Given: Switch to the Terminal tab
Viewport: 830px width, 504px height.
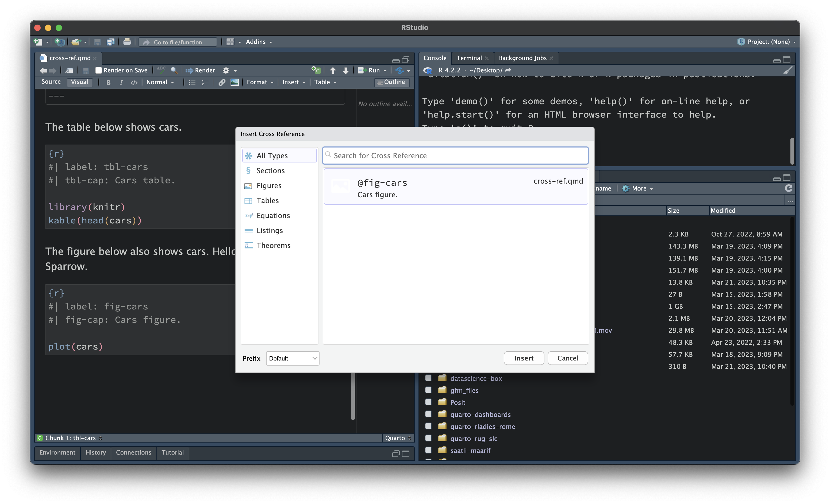Looking at the screenshot, I should (469, 58).
